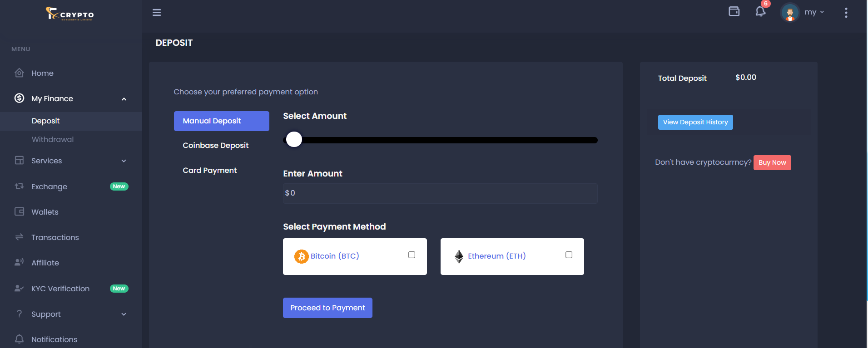Click the vertical three-dot options icon

[846, 13]
